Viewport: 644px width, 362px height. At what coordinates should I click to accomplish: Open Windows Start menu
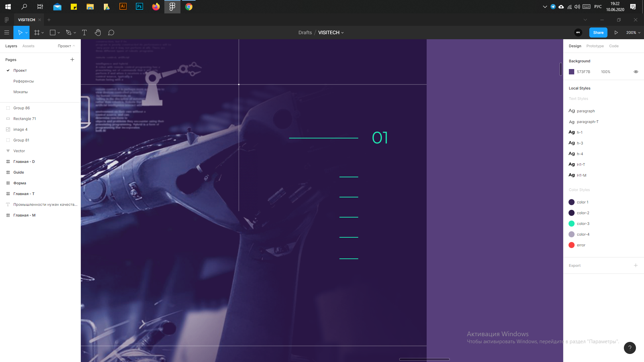click(8, 7)
